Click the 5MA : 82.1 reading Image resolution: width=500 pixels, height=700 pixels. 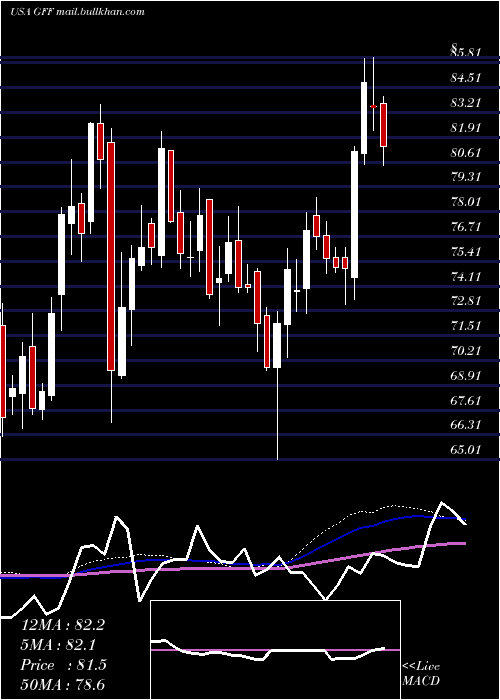(x=58, y=645)
